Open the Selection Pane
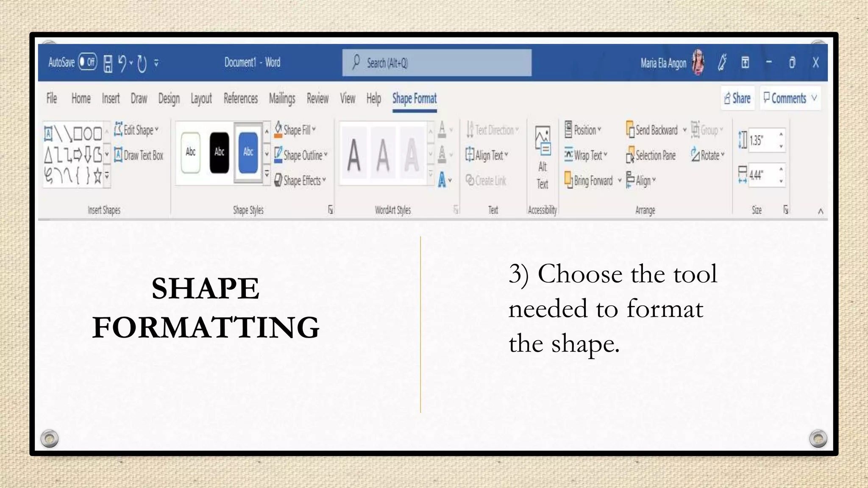 point(651,155)
